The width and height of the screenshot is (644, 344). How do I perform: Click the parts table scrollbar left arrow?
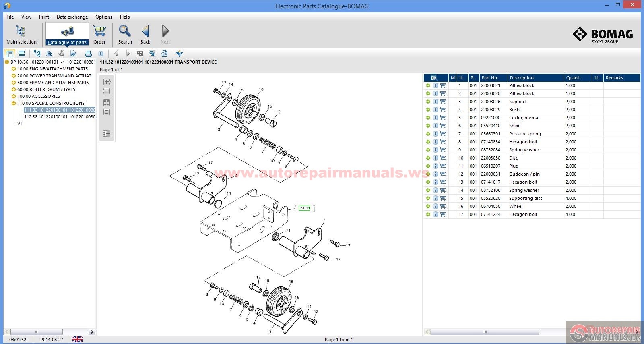(427, 332)
